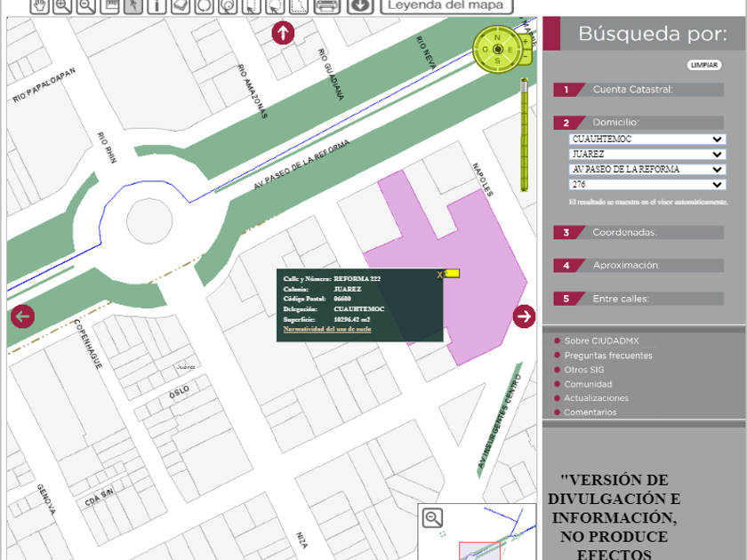The image size is (747, 560).
Task: Open Otros SIG link
Action: (x=584, y=370)
